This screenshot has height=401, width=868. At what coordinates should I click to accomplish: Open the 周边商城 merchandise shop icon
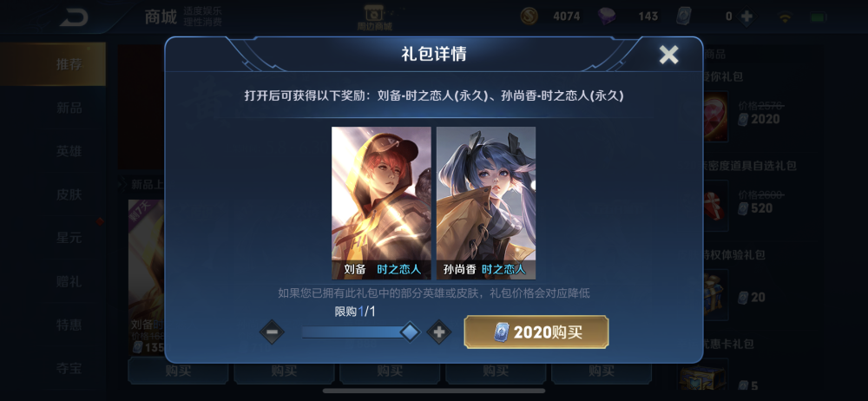(x=374, y=17)
